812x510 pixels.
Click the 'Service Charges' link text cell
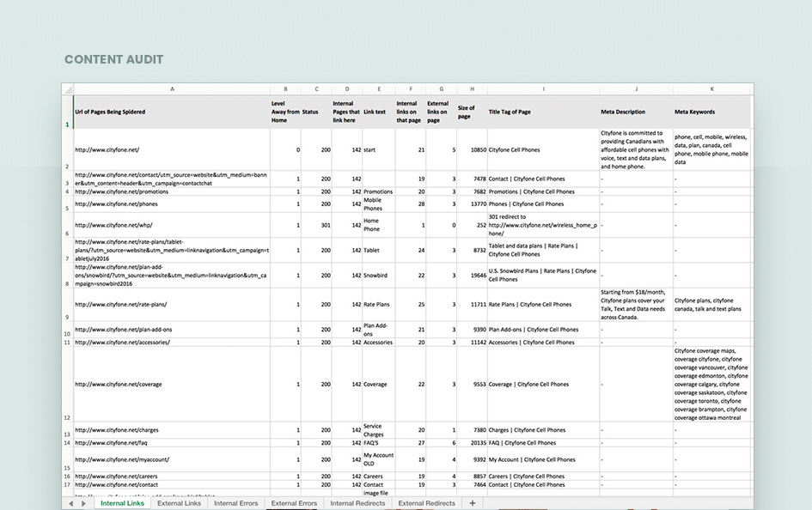point(379,430)
